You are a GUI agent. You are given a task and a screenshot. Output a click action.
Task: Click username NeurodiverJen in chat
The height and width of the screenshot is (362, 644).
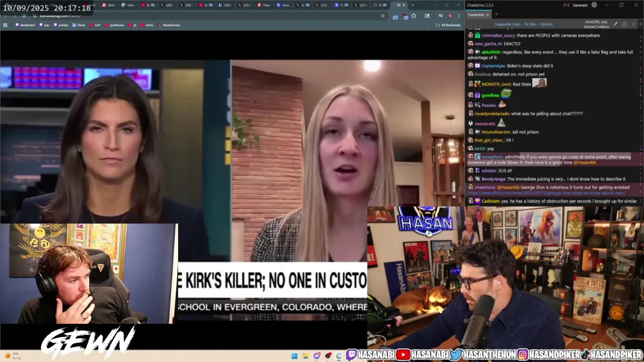(497, 132)
